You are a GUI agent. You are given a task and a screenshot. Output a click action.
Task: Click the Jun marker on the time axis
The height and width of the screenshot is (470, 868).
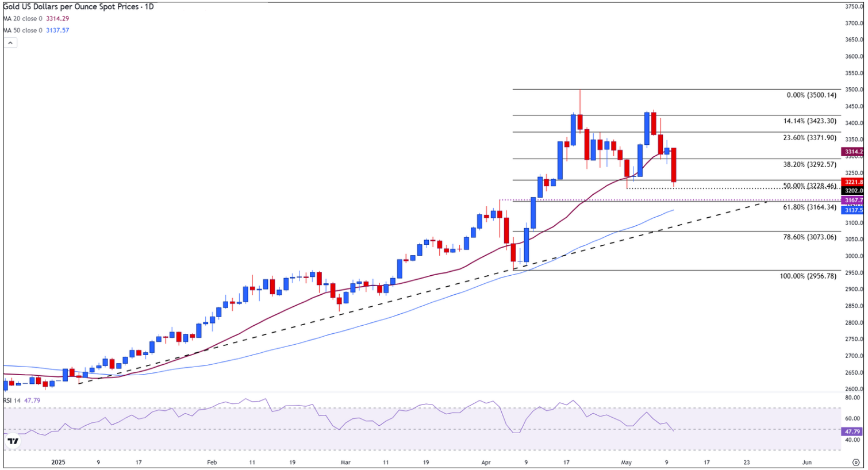(x=807, y=462)
